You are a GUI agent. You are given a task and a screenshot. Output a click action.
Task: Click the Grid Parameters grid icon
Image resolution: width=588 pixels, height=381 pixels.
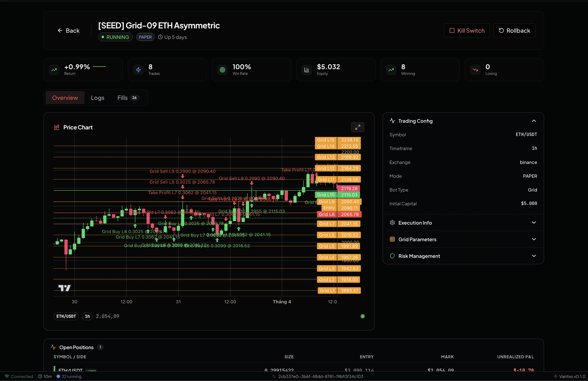pyautogui.click(x=392, y=239)
